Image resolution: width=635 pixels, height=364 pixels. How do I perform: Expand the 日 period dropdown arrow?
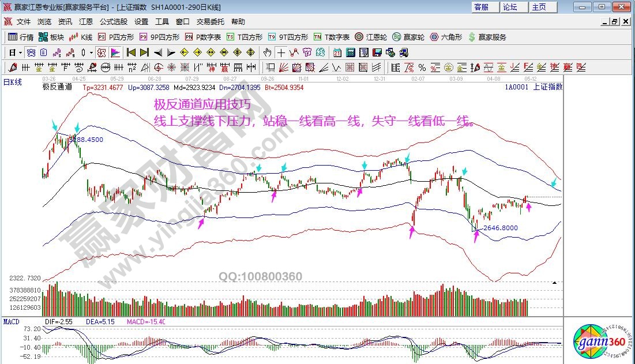[x=20, y=52]
